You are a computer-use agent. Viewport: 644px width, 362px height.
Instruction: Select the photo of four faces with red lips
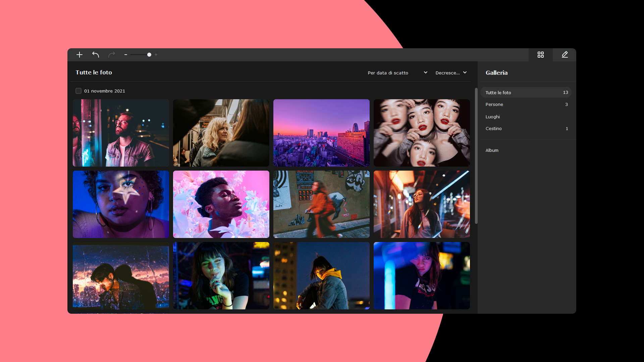click(x=422, y=133)
